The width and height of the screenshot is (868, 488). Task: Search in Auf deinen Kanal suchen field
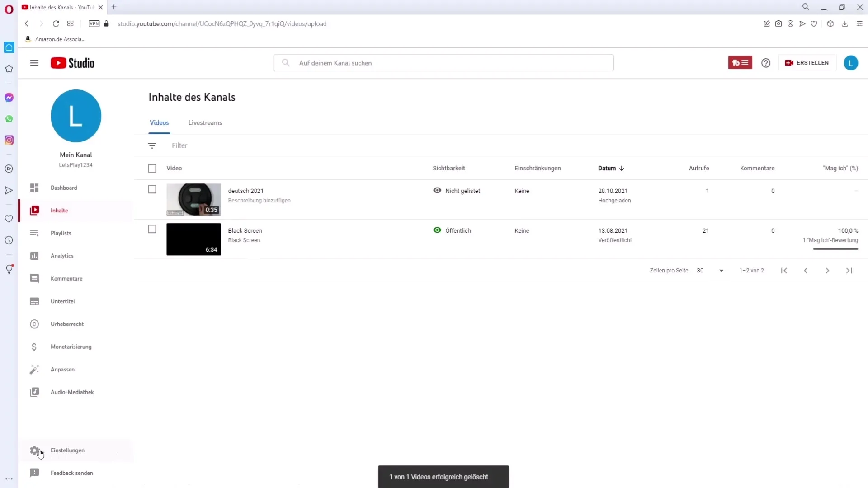pyautogui.click(x=444, y=62)
